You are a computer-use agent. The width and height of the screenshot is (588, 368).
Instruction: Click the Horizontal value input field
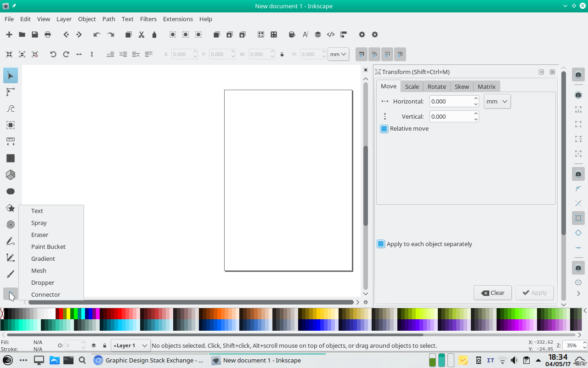[451, 102]
